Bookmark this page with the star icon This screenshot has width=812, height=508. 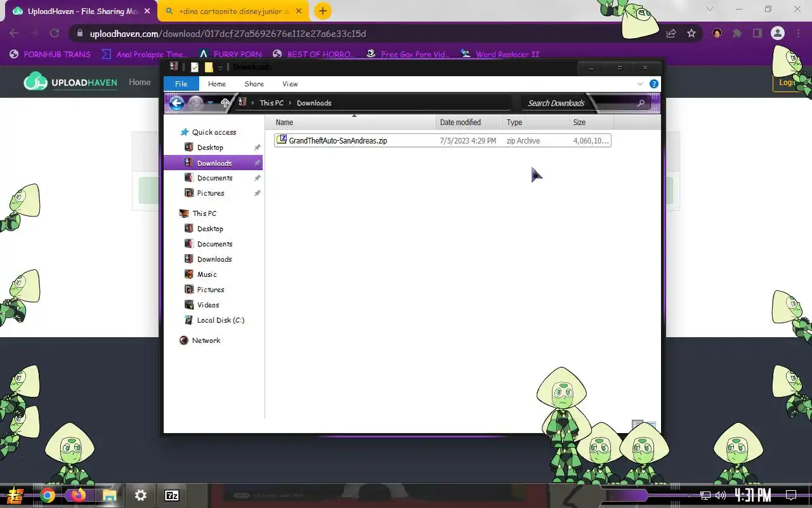coord(691,33)
